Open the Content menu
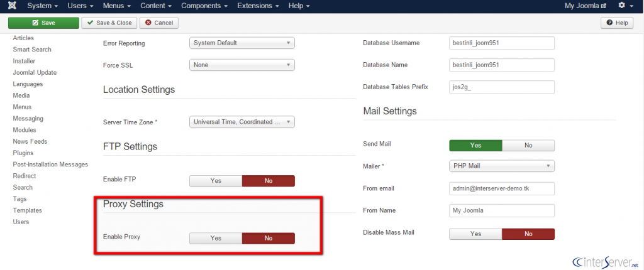 [156, 6]
